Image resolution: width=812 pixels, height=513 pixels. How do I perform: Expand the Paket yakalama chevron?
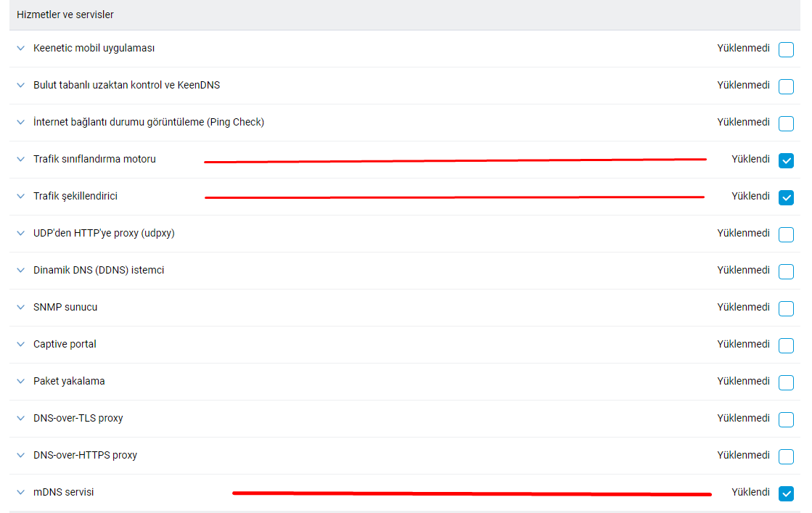click(21, 381)
